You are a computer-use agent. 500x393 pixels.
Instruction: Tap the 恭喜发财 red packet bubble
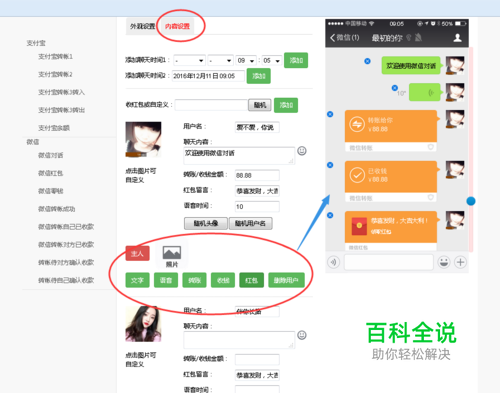(391, 231)
